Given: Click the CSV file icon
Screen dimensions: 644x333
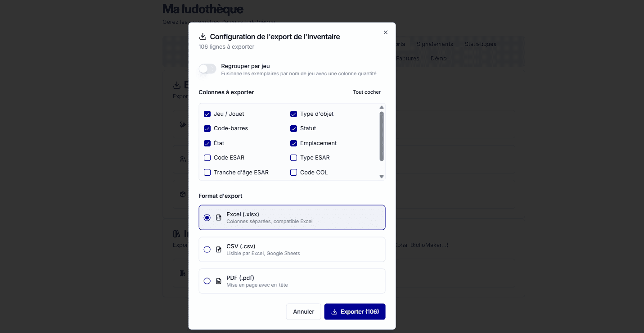Looking at the screenshot, I should click(219, 249).
